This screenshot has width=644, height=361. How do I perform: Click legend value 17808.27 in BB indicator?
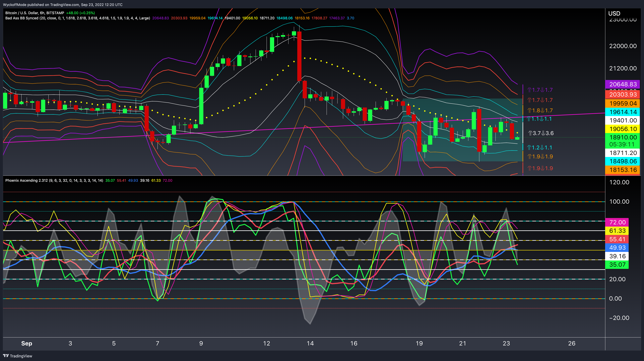click(319, 18)
